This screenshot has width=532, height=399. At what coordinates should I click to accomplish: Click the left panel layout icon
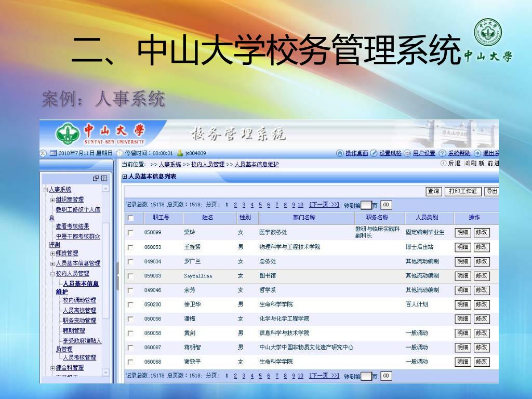click(x=104, y=178)
